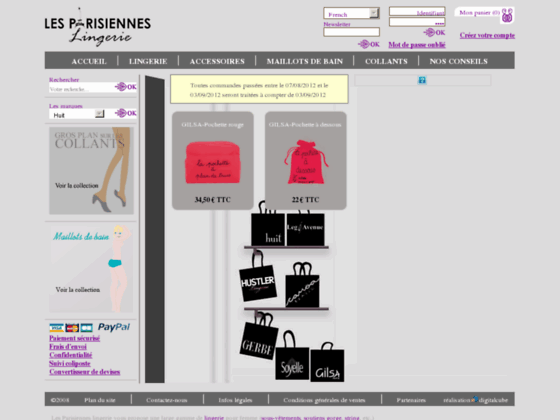The image size is (560, 420).
Task: Open the Frais d'envoi link
Action: [68, 346]
